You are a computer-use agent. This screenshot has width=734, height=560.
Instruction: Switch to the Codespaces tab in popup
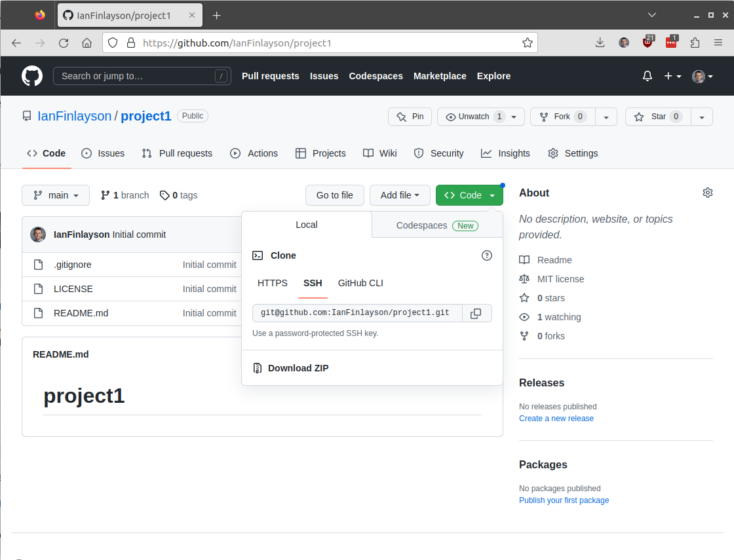(437, 225)
